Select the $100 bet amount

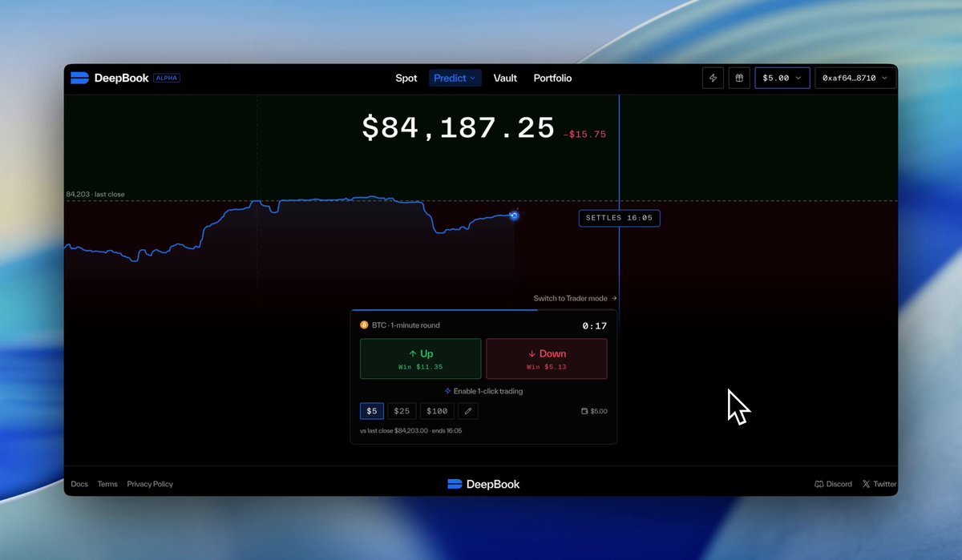point(437,411)
